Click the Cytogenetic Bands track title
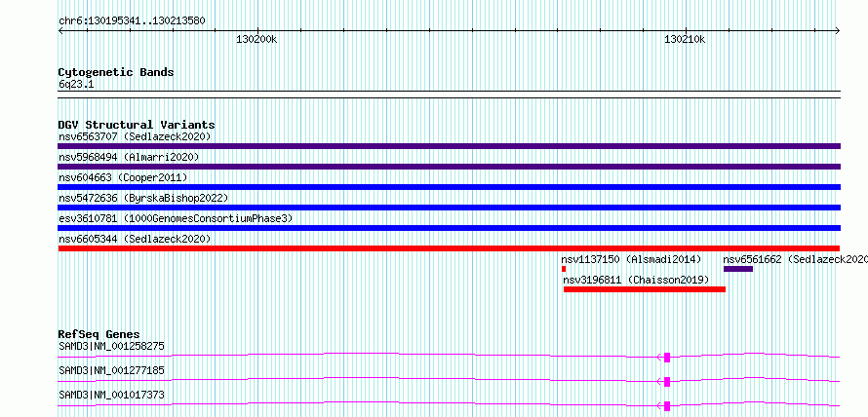 116,72
